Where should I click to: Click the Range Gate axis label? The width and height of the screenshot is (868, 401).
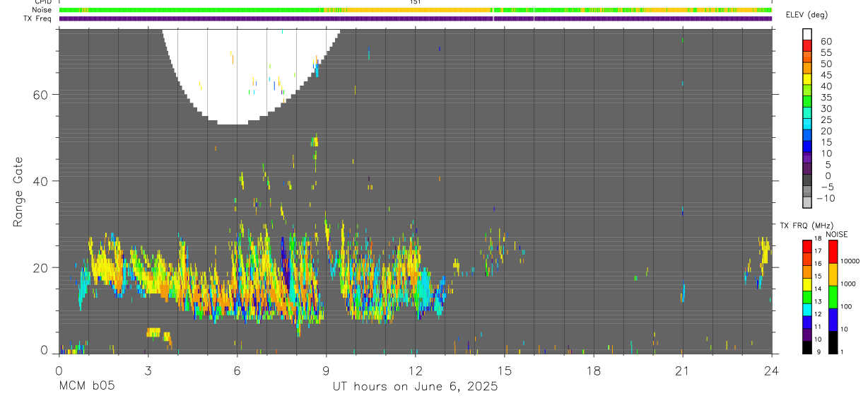coord(19,192)
